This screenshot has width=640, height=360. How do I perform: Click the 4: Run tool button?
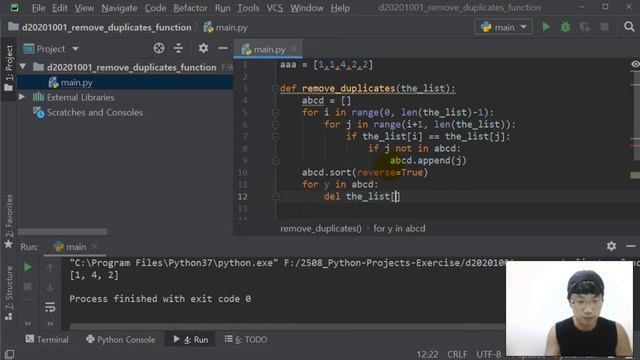tap(191, 340)
